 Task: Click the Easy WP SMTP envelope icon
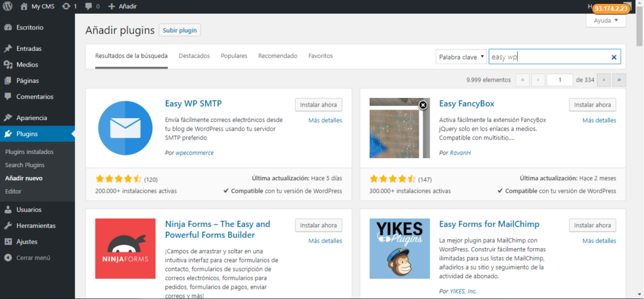pos(125,128)
